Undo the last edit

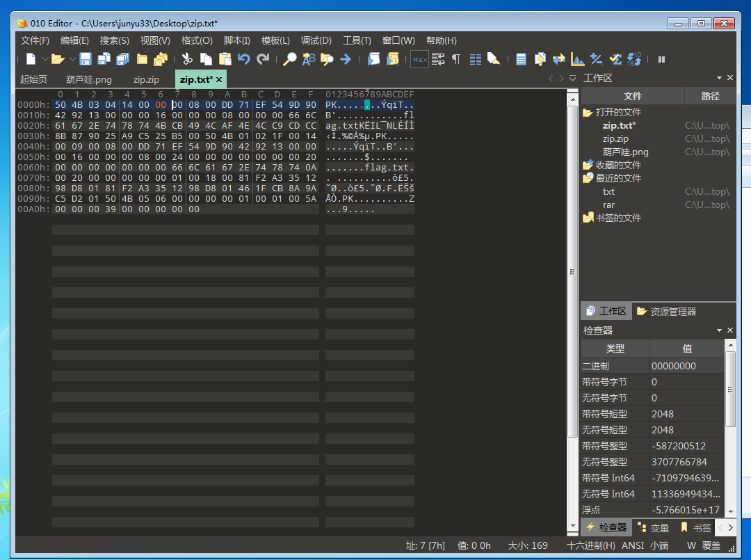tap(244, 59)
